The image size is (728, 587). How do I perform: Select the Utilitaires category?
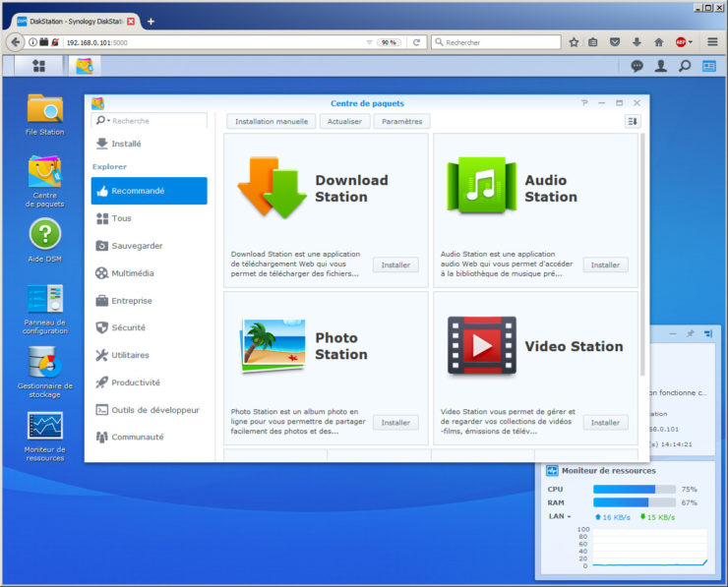pos(149,355)
